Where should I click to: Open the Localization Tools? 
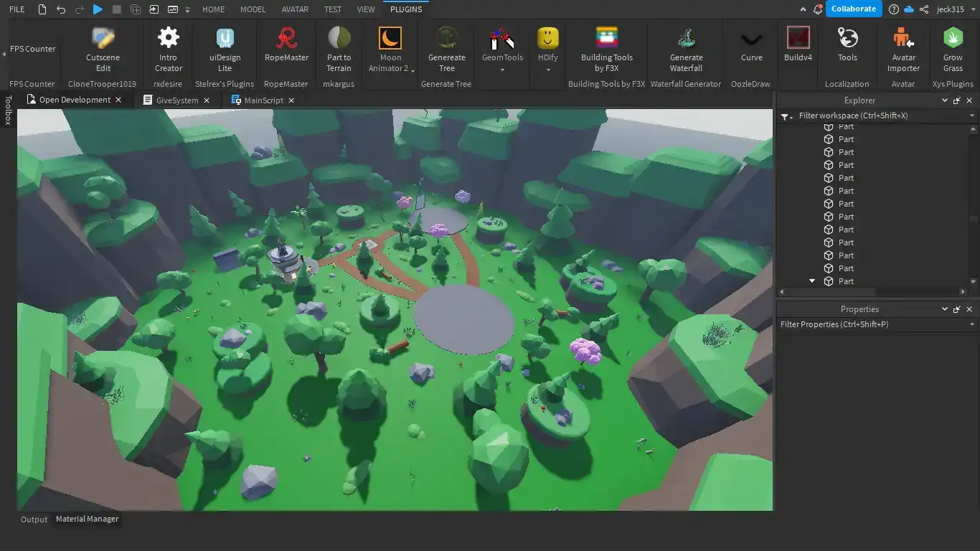pyautogui.click(x=847, y=44)
